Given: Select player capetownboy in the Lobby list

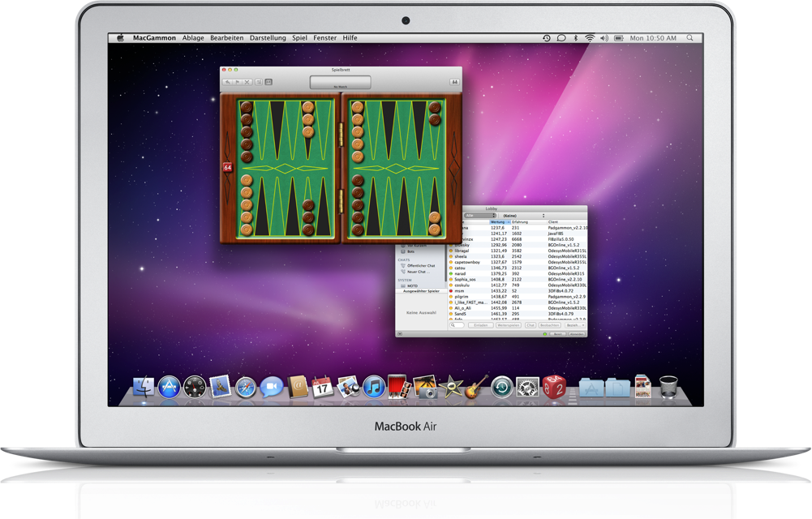Looking at the screenshot, I should pos(518,262).
